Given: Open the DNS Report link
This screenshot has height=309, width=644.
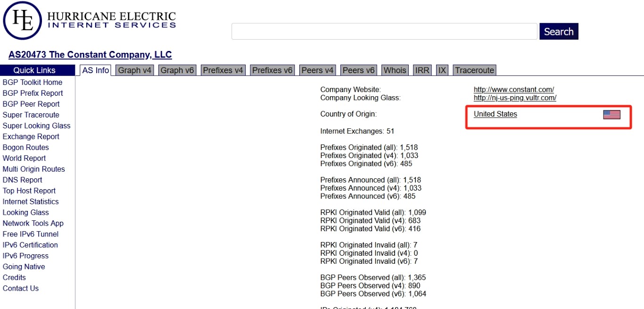Looking at the screenshot, I should click(x=23, y=180).
